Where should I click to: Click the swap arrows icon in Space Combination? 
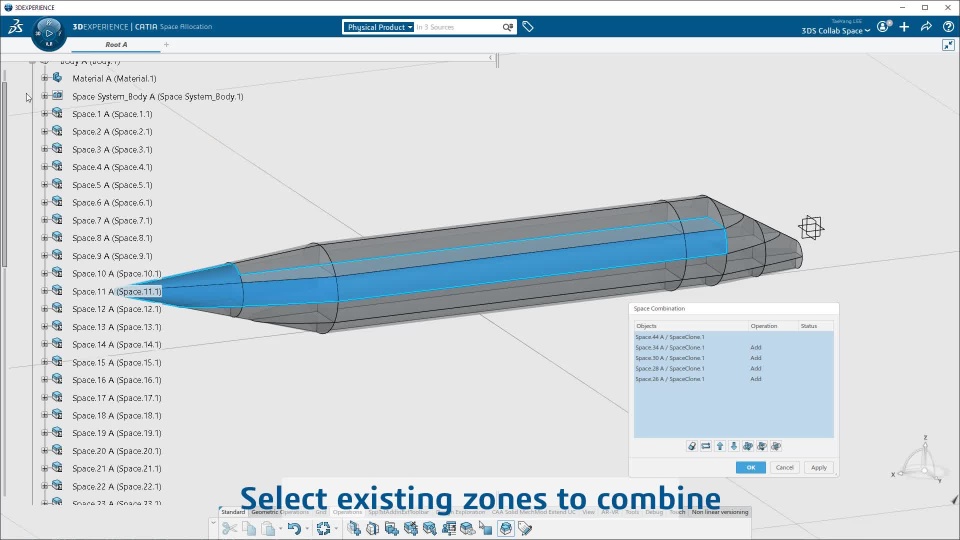(706, 446)
